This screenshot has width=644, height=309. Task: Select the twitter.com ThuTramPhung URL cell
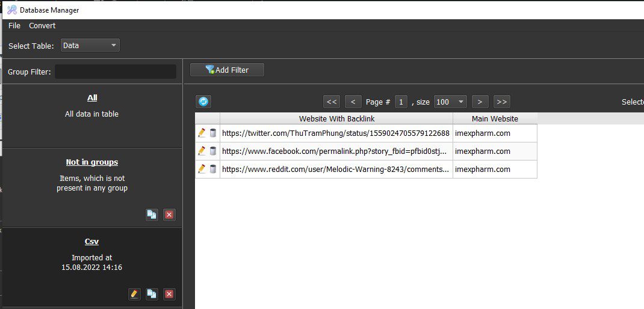(336, 133)
